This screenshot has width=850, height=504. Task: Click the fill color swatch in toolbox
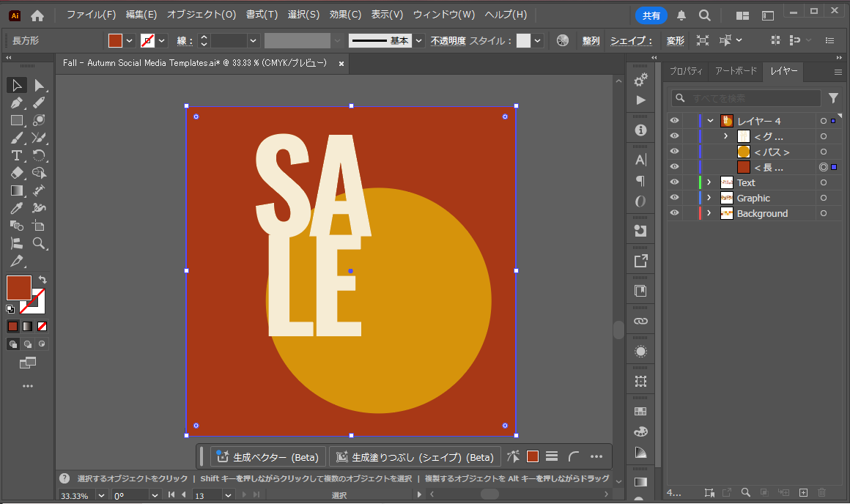pos(19,288)
